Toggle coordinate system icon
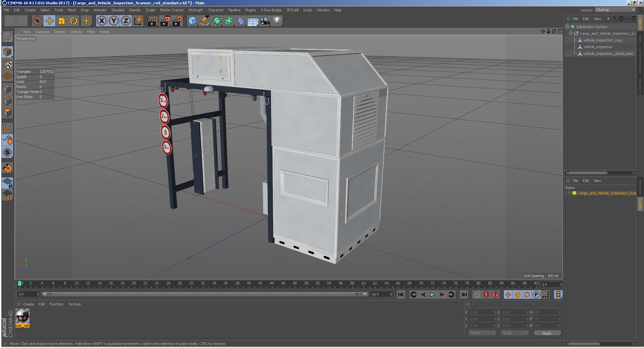The width and height of the screenshot is (644, 348). [138, 21]
